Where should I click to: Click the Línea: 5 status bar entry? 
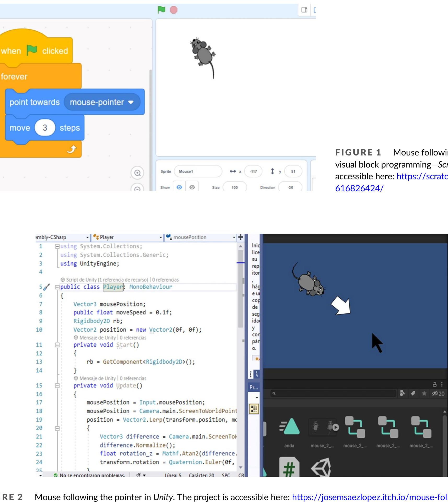(173, 475)
